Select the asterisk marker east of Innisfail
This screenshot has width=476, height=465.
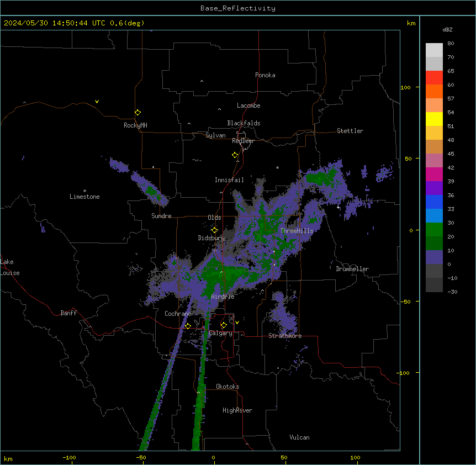click(277, 167)
